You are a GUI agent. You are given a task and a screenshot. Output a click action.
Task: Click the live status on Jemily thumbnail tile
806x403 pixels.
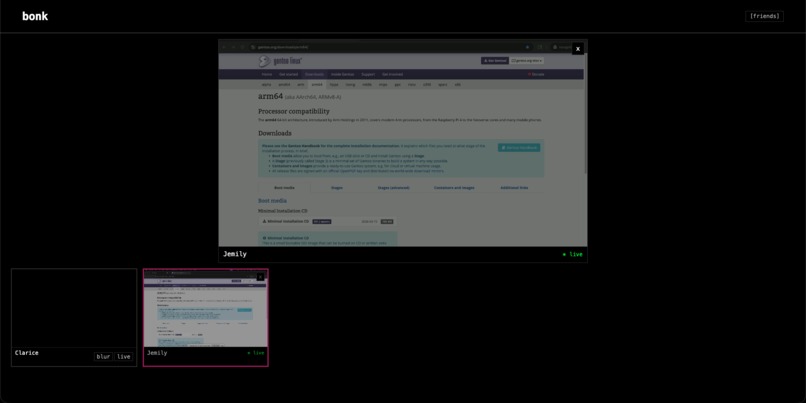(x=255, y=353)
